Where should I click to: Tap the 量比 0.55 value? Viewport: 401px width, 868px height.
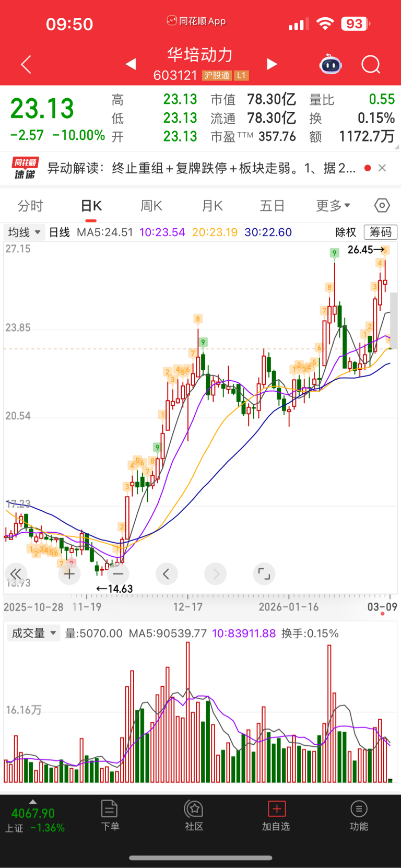pyautogui.click(x=382, y=99)
